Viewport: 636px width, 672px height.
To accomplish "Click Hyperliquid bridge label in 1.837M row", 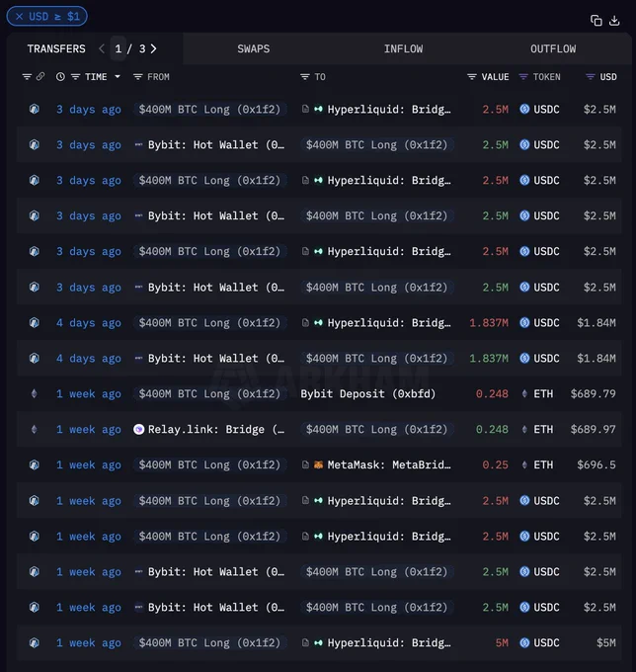I will tap(389, 323).
